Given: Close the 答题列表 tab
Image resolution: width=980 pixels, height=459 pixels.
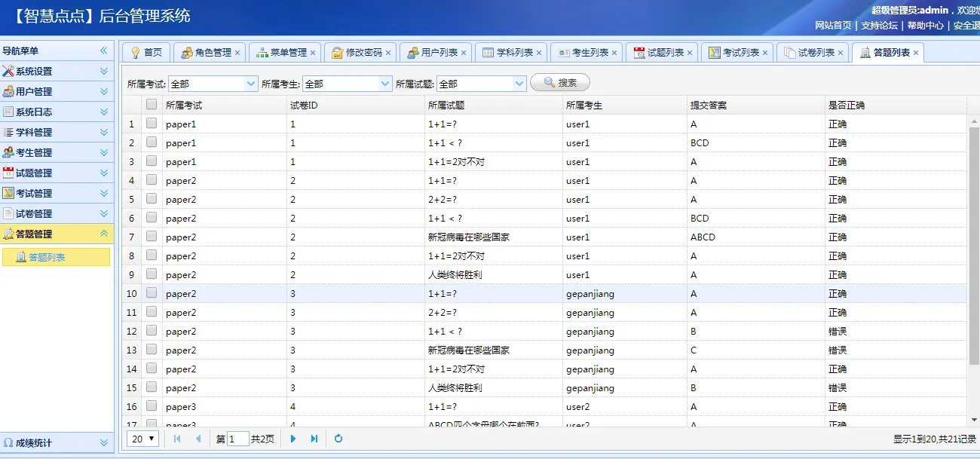Looking at the screenshot, I should click(x=916, y=53).
